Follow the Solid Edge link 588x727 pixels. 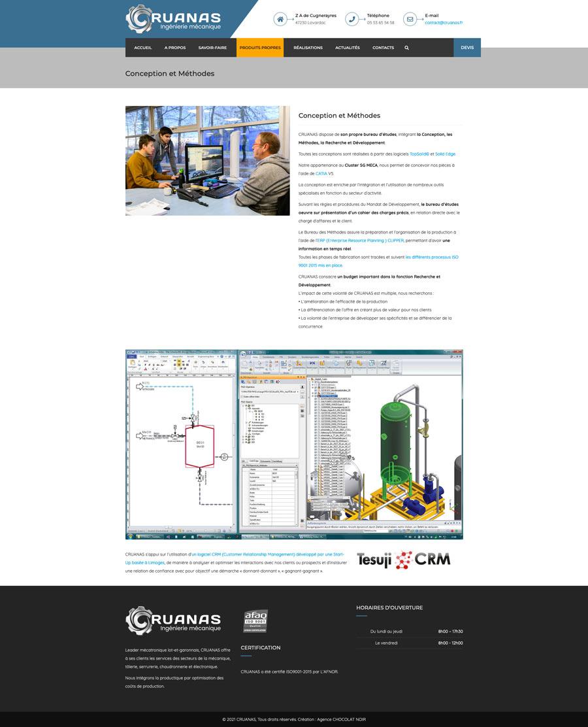coord(446,154)
